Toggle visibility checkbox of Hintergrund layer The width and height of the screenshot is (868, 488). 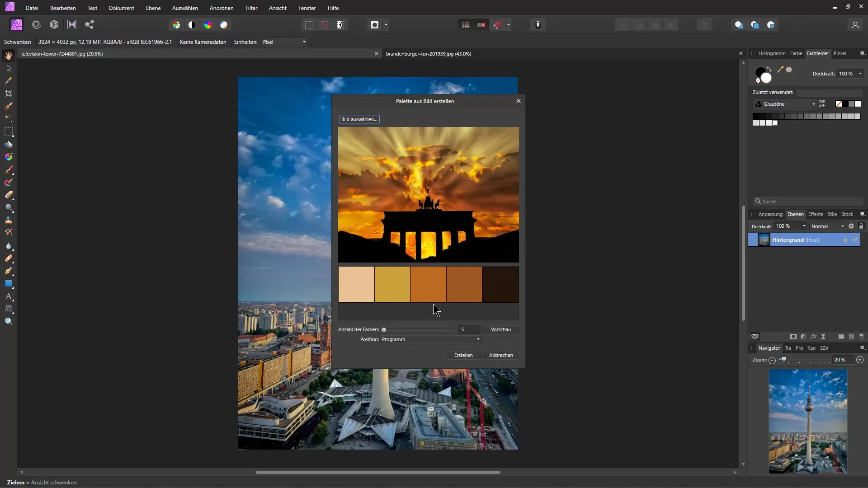click(855, 240)
